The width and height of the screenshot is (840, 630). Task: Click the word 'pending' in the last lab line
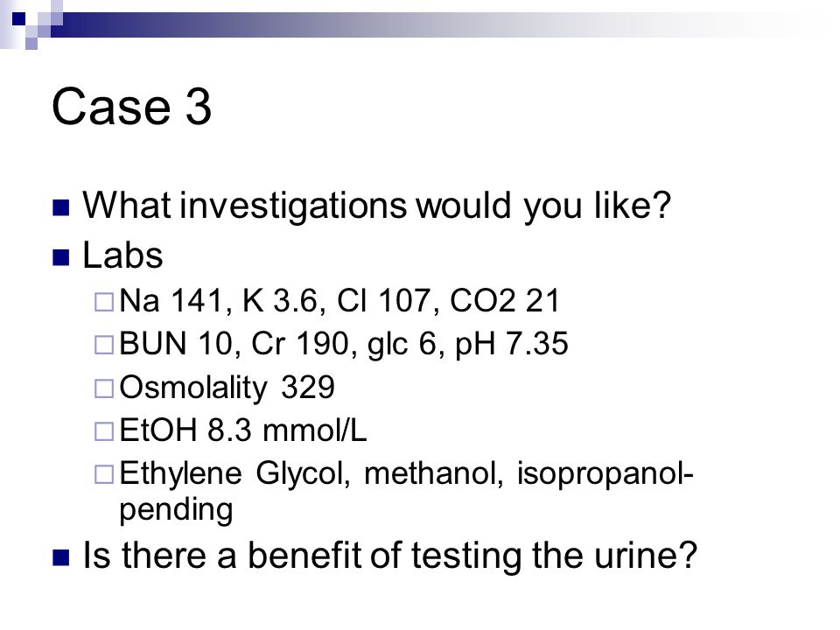pos(176,509)
